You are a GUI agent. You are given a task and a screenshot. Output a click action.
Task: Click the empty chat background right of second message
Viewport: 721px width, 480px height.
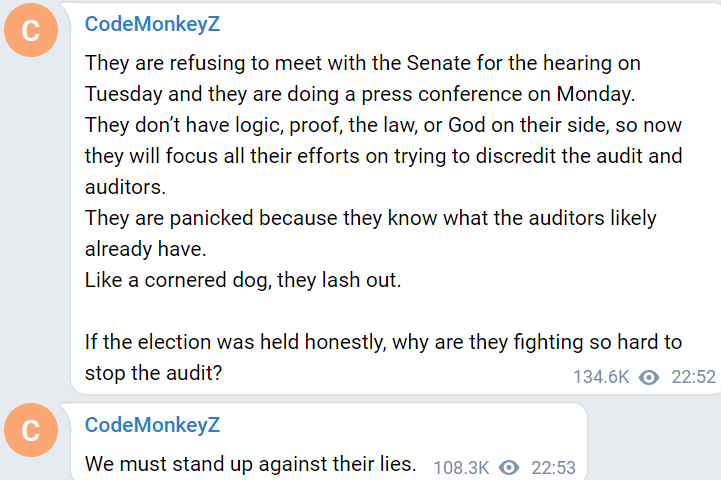(650, 440)
